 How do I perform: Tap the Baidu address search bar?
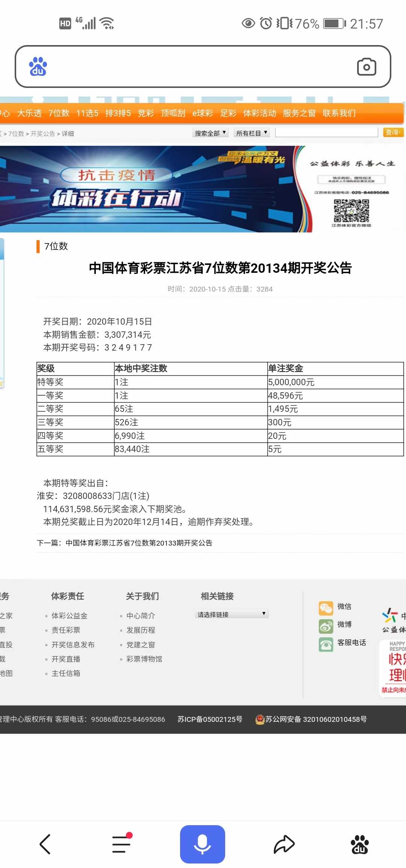coord(203,67)
